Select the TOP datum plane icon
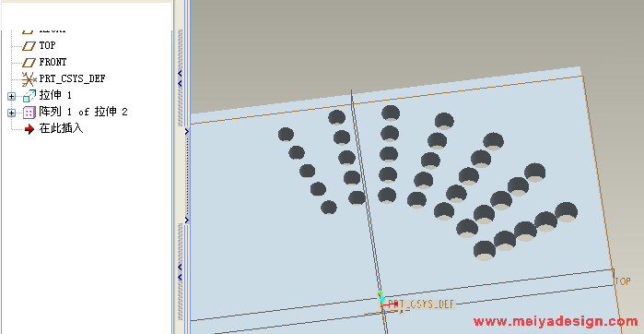This screenshot has width=644, height=334. (x=29, y=46)
